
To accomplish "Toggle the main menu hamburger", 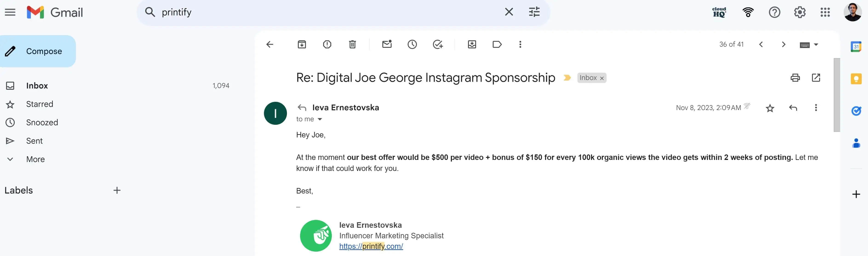I will point(10,12).
